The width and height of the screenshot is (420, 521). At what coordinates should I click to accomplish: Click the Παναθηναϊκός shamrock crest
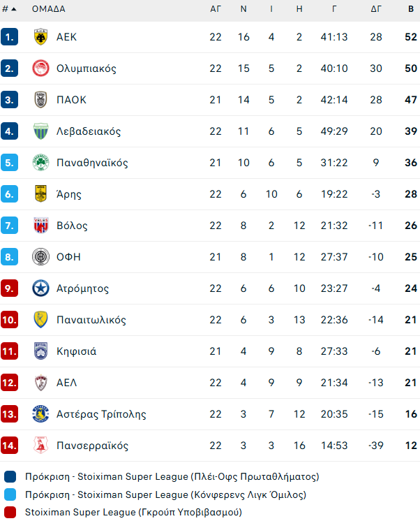(x=40, y=163)
